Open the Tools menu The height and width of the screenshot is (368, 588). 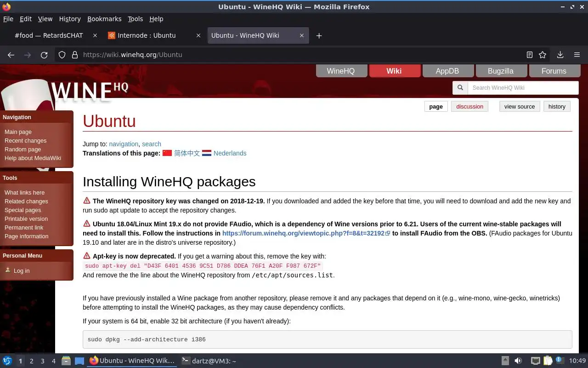pos(136,19)
